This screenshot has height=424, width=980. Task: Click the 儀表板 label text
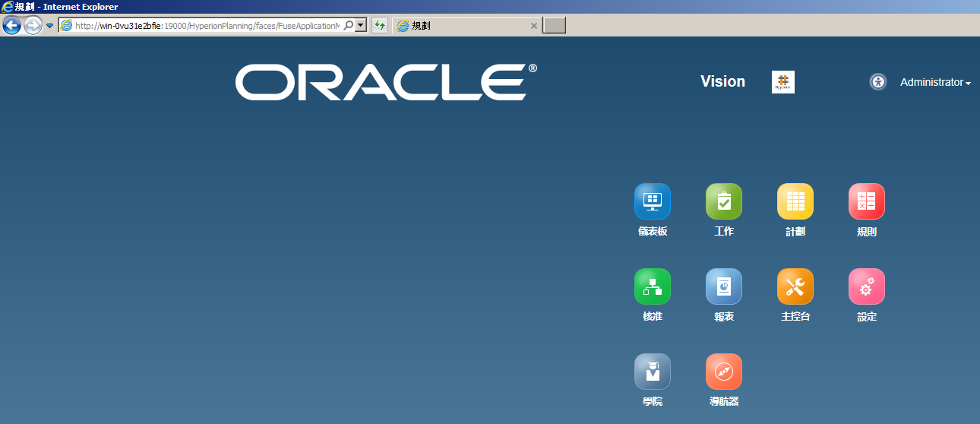(653, 232)
